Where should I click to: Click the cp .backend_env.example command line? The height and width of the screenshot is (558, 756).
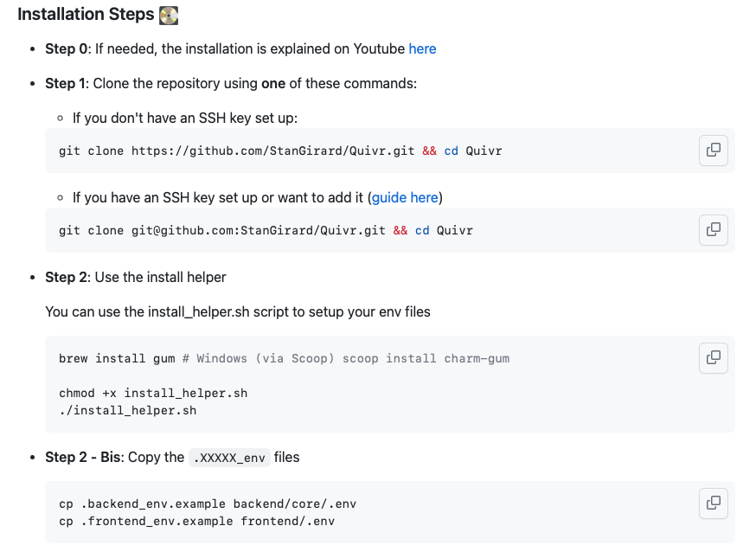coord(208,503)
